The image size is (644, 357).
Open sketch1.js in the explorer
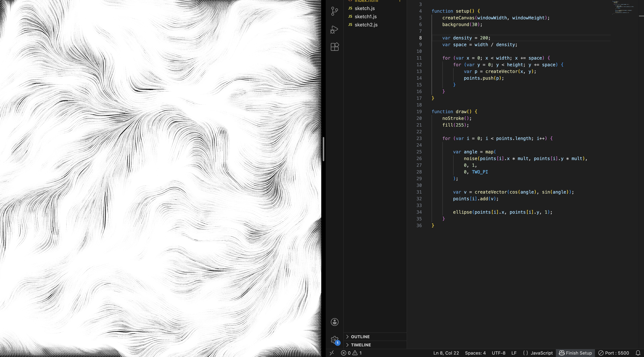pos(375,17)
